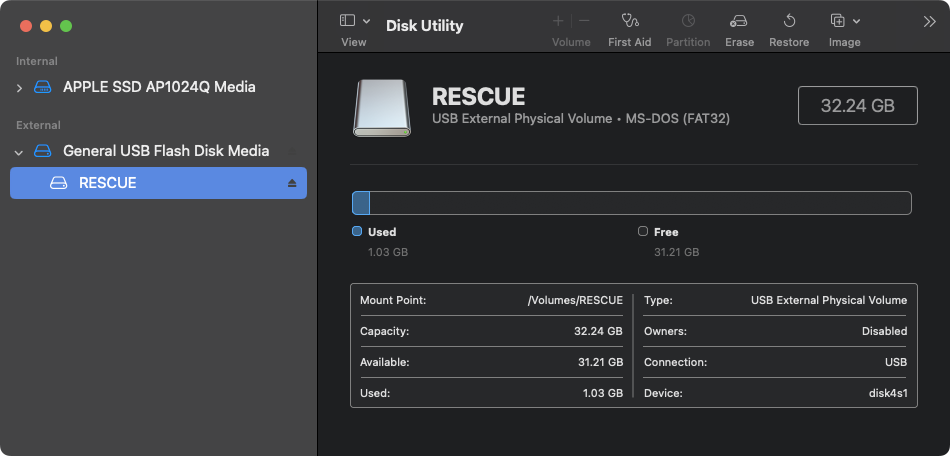Image resolution: width=950 pixels, height=456 pixels.
Task: Click the Erase label
Action: click(x=739, y=42)
